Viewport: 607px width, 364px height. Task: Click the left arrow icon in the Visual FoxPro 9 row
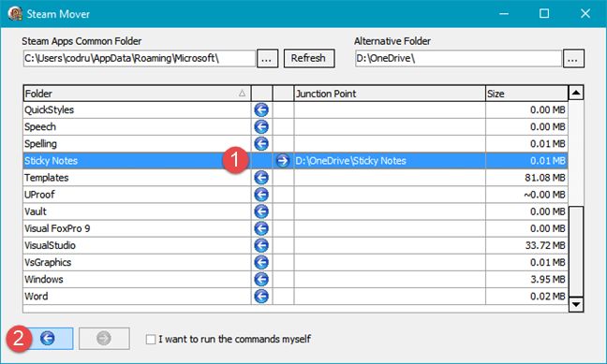pyautogui.click(x=261, y=228)
